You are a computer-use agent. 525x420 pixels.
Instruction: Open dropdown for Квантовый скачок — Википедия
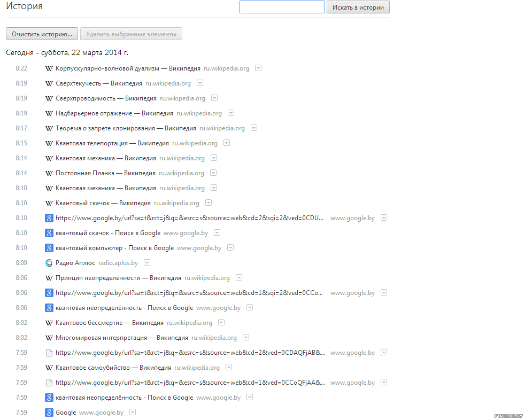click(x=209, y=203)
